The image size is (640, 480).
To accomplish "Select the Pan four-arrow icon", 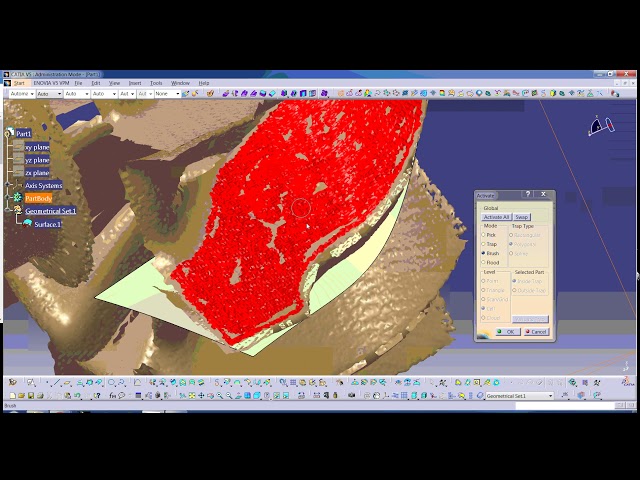I will [x=201, y=396].
